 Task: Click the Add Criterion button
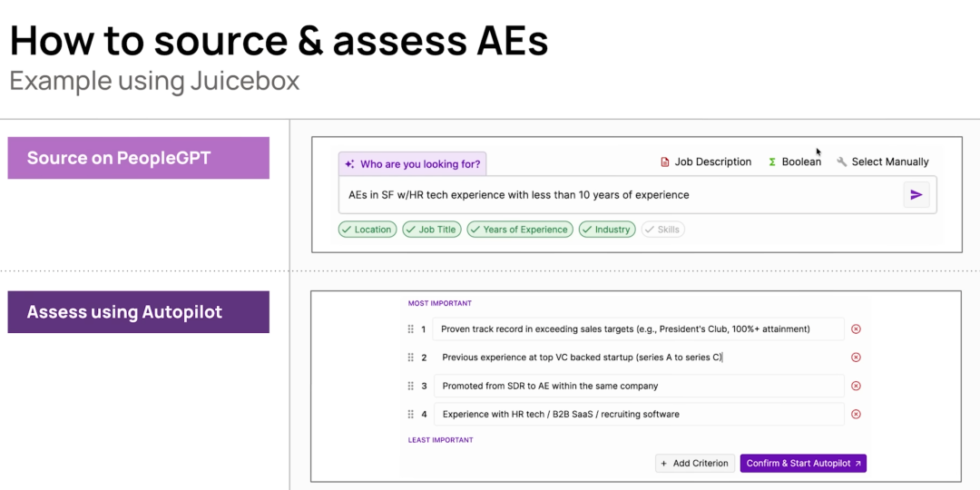694,463
